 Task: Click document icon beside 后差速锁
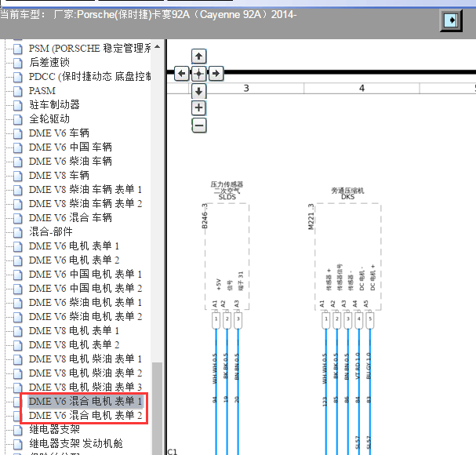coord(18,63)
